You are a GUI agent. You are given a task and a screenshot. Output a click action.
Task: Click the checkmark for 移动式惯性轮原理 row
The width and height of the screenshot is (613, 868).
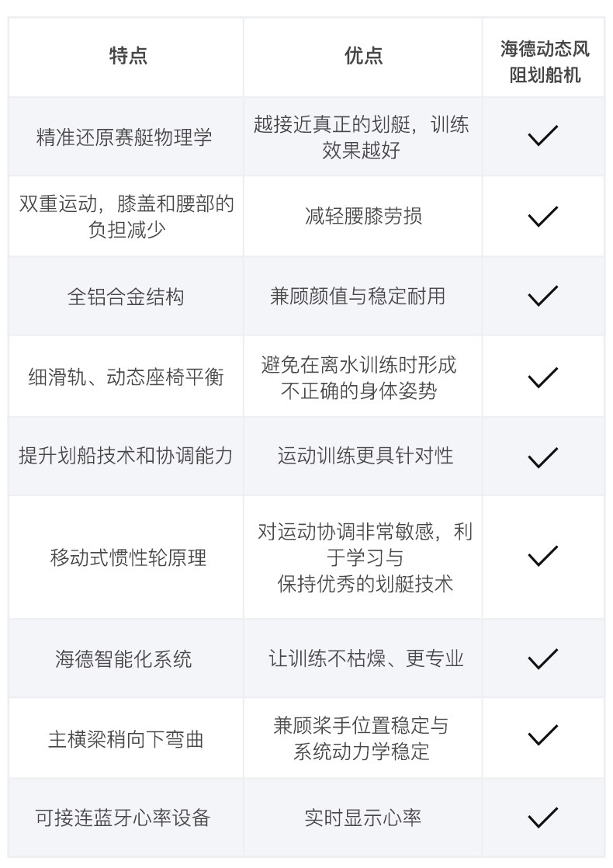tap(542, 557)
